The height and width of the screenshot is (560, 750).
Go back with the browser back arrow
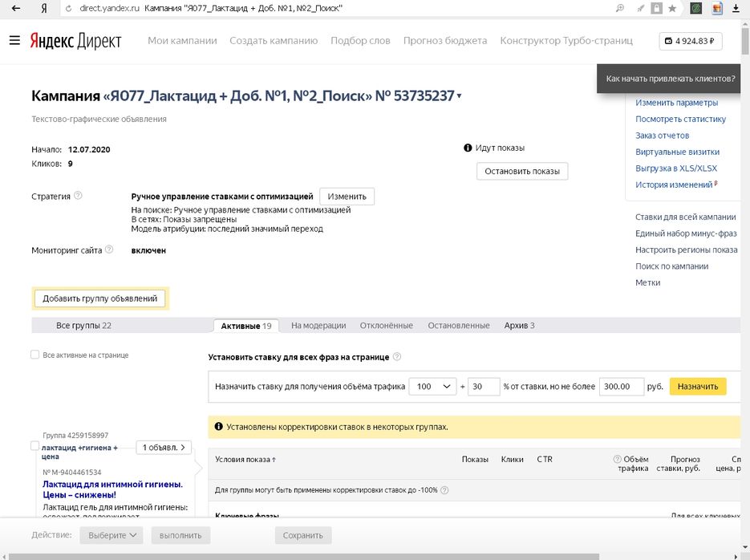(16, 8)
